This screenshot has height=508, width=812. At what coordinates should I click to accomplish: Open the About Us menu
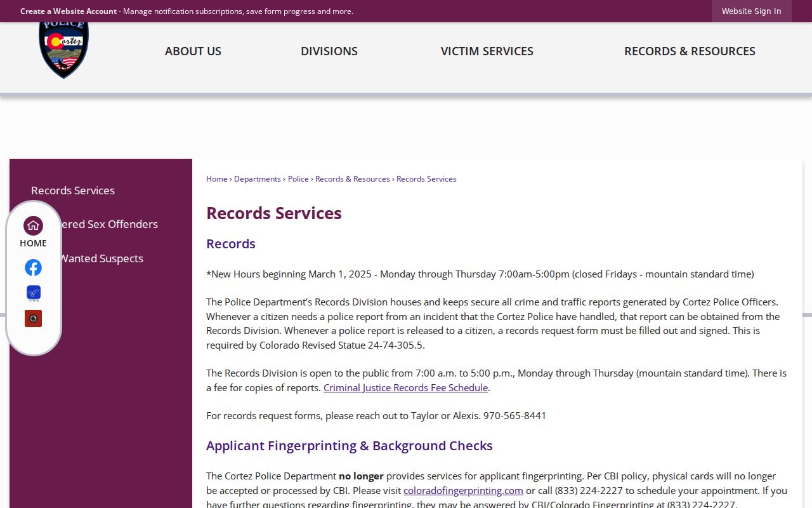click(x=193, y=51)
